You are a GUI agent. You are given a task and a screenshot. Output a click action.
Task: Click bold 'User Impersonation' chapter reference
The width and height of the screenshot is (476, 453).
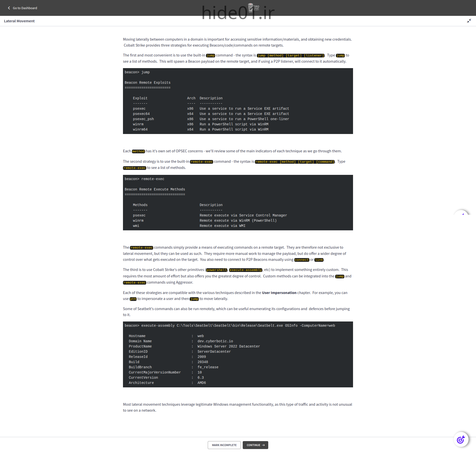point(279,293)
